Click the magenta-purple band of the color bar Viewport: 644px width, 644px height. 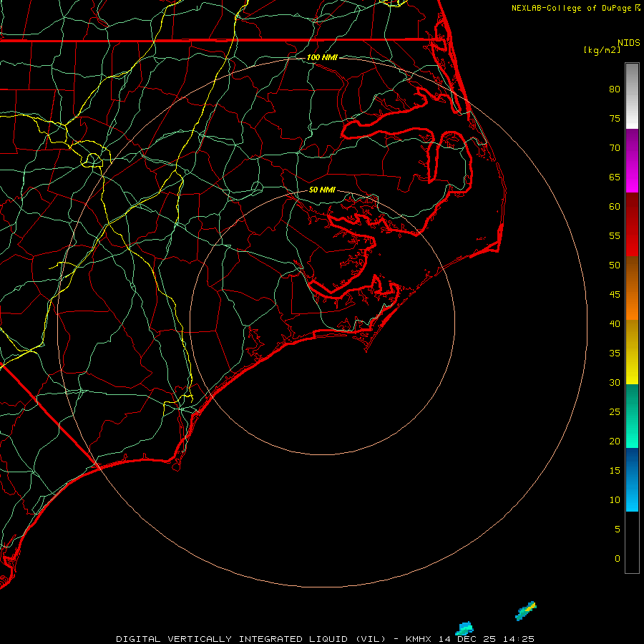pos(632,160)
